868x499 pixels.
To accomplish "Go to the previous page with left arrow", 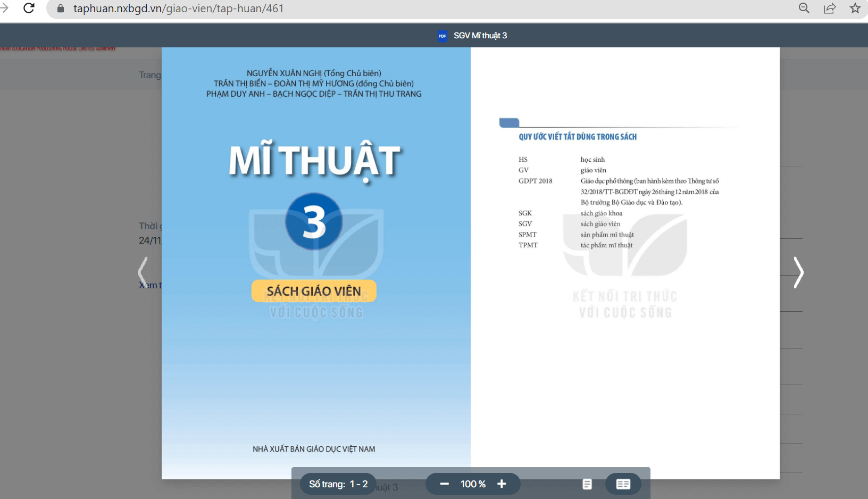I will (x=143, y=272).
